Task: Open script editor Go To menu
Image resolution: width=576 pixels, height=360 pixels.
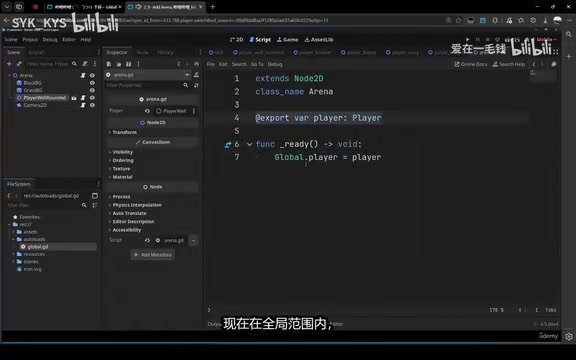Action: 257,64
